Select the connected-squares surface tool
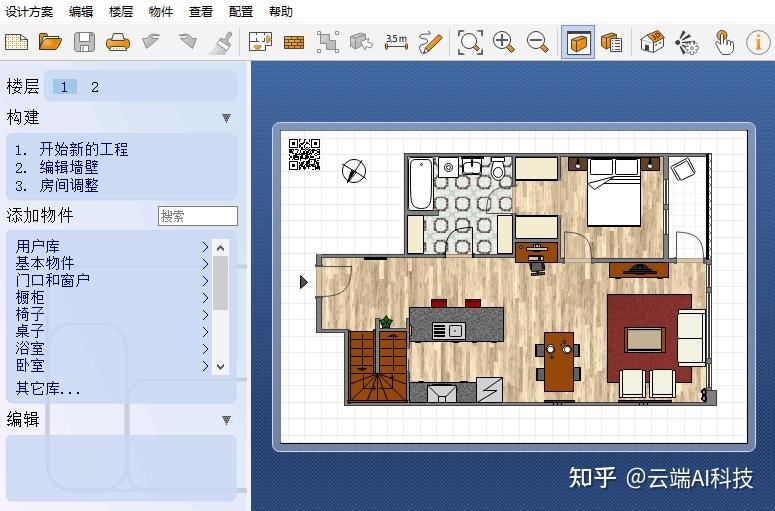The width and height of the screenshot is (775, 511). (x=328, y=42)
